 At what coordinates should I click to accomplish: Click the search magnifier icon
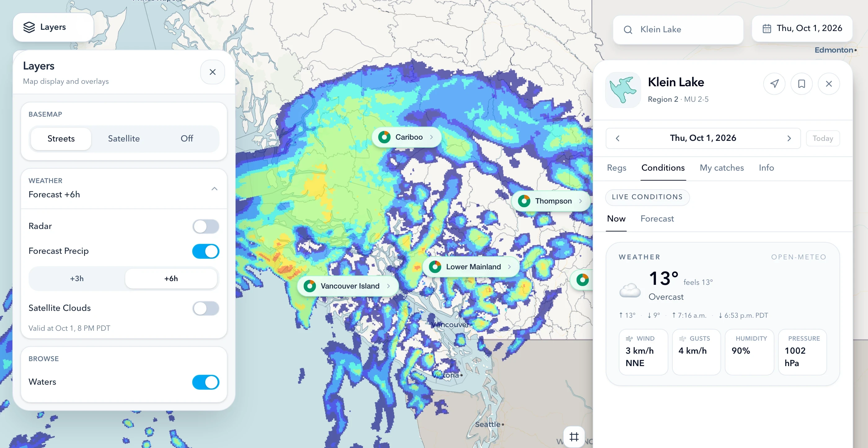click(x=628, y=30)
